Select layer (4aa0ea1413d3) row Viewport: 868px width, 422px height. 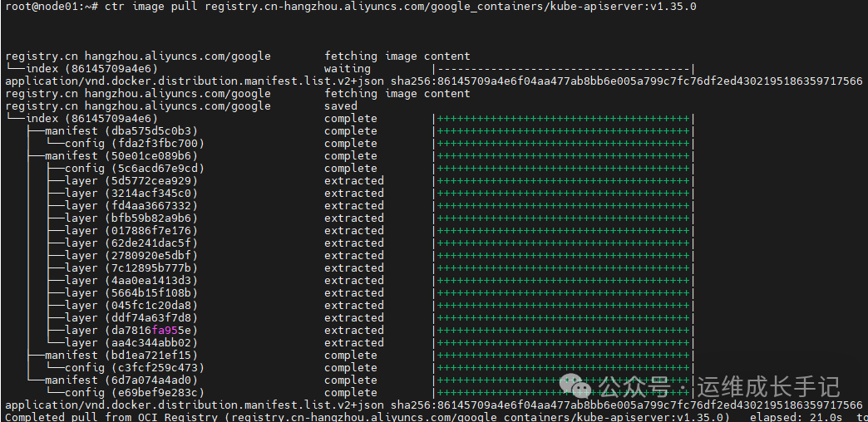click(x=370, y=281)
